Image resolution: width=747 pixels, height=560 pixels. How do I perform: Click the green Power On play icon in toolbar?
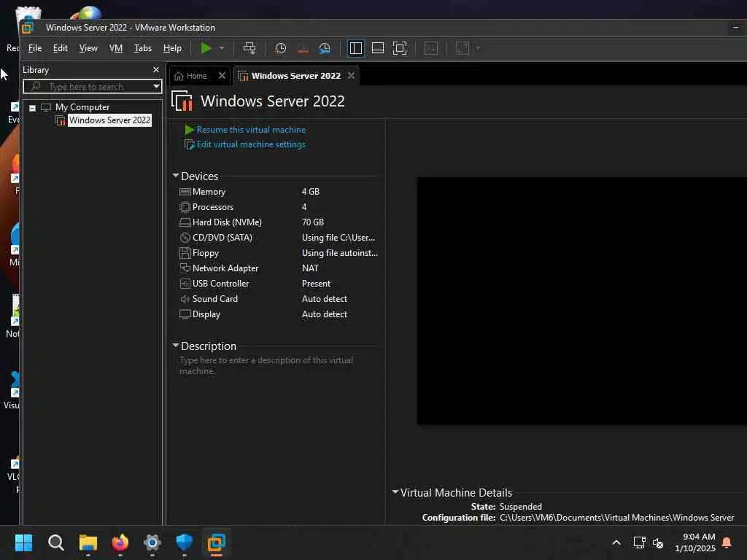(x=206, y=48)
